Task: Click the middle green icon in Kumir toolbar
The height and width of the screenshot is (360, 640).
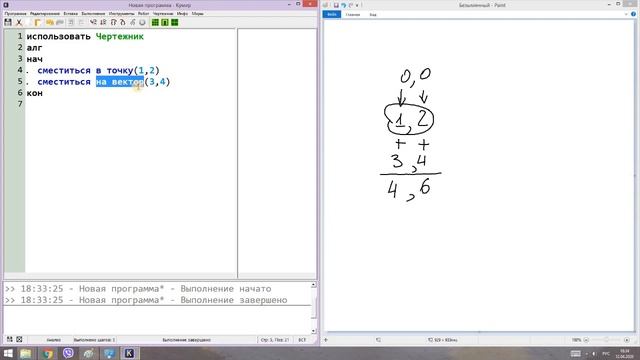Action: (165, 22)
